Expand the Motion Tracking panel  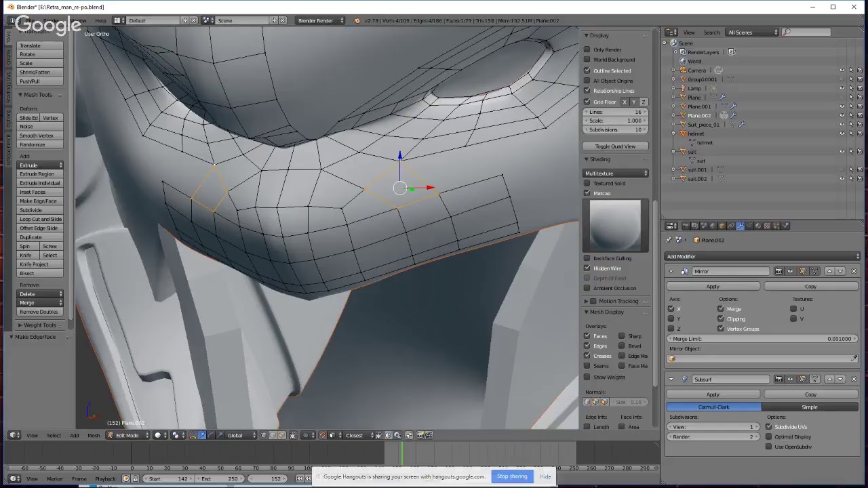pyautogui.click(x=586, y=301)
